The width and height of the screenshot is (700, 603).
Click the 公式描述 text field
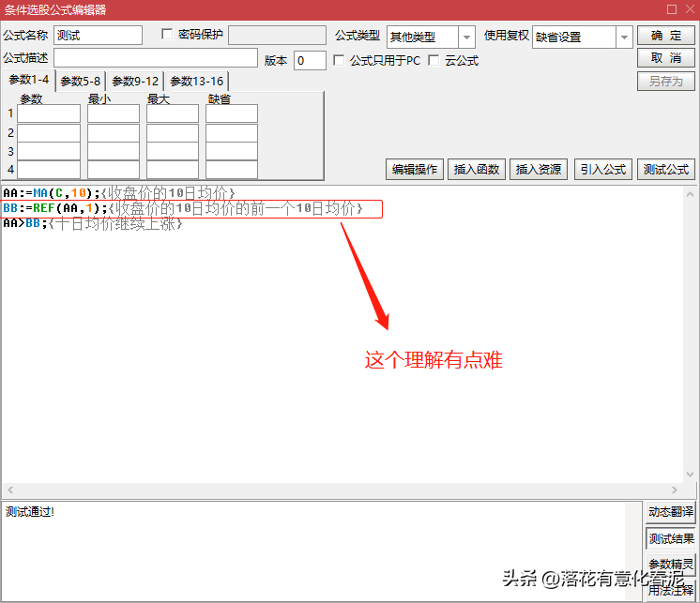pyautogui.click(x=156, y=58)
